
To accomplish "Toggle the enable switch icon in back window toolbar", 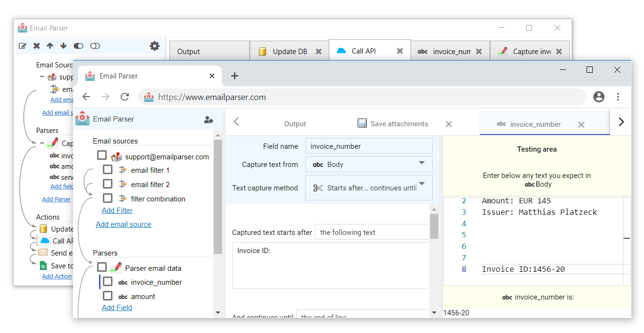I will (x=78, y=46).
